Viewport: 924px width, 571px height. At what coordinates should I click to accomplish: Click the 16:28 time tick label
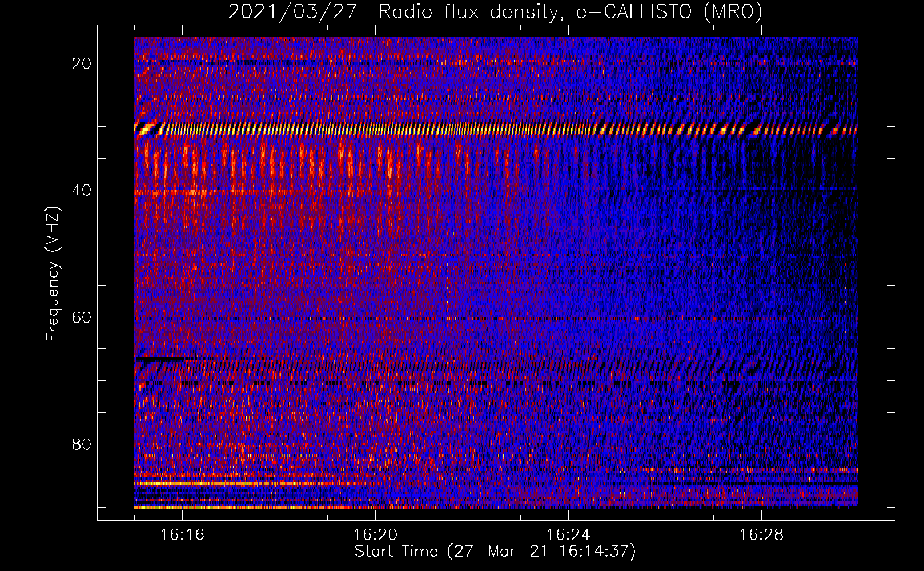[x=761, y=535]
